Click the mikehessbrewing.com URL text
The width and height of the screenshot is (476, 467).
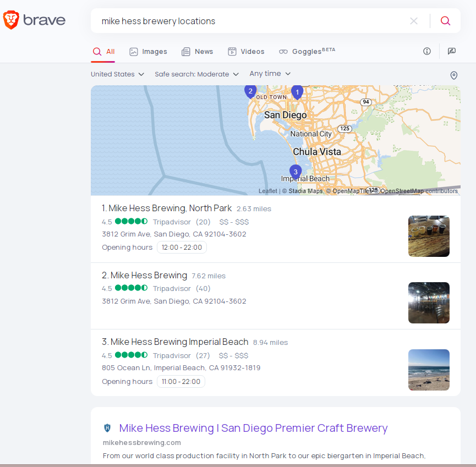pyautogui.click(x=142, y=443)
